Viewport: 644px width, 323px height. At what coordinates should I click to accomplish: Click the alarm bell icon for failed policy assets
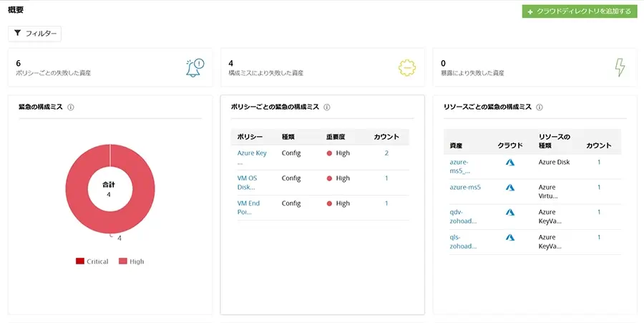tap(195, 67)
